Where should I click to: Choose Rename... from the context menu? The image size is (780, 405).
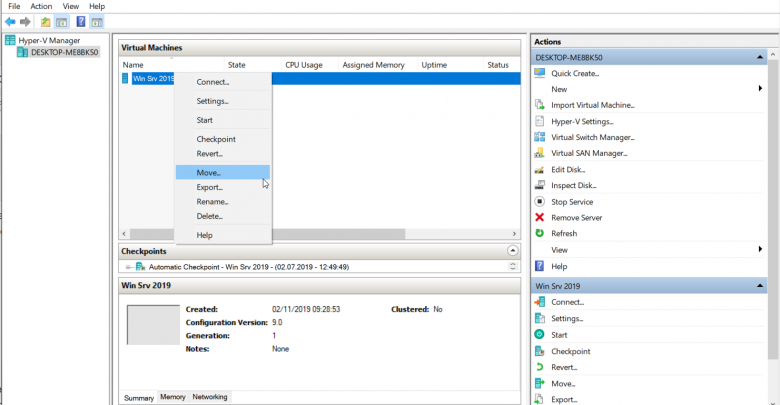tap(223, 202)
